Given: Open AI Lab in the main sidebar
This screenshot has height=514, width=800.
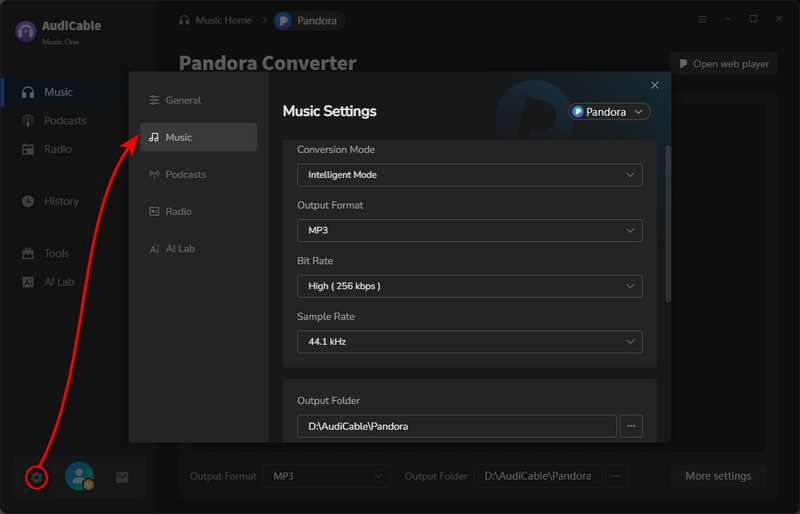Looking at the screenshot, I should (66, 282).
